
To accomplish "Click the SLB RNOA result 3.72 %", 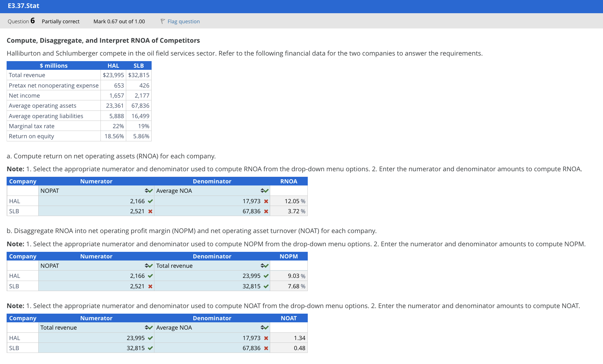I will 289,211.
